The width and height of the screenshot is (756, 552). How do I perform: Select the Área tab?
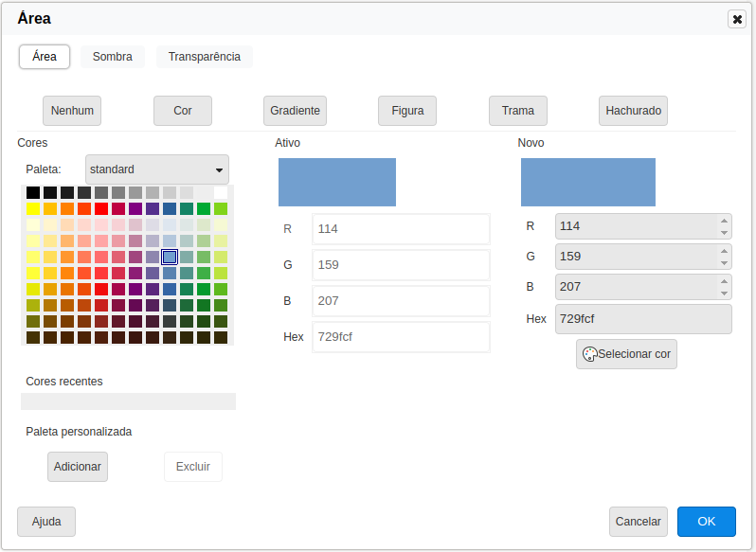(45, 57)
